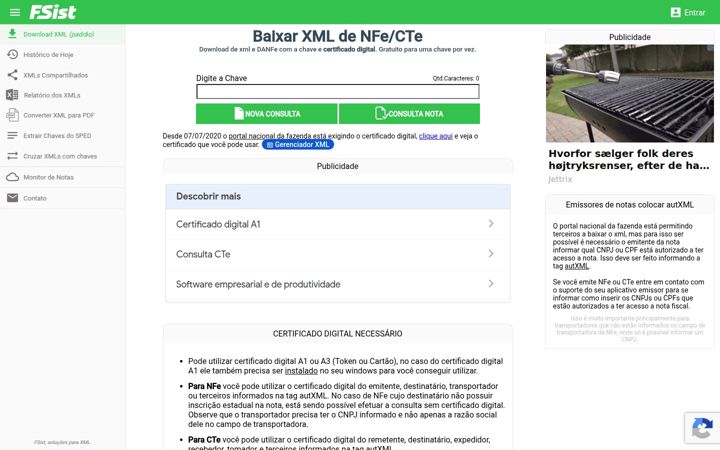Click the Jettrix advertiser label
Screen dimensions: 720x450
(560, 179)
